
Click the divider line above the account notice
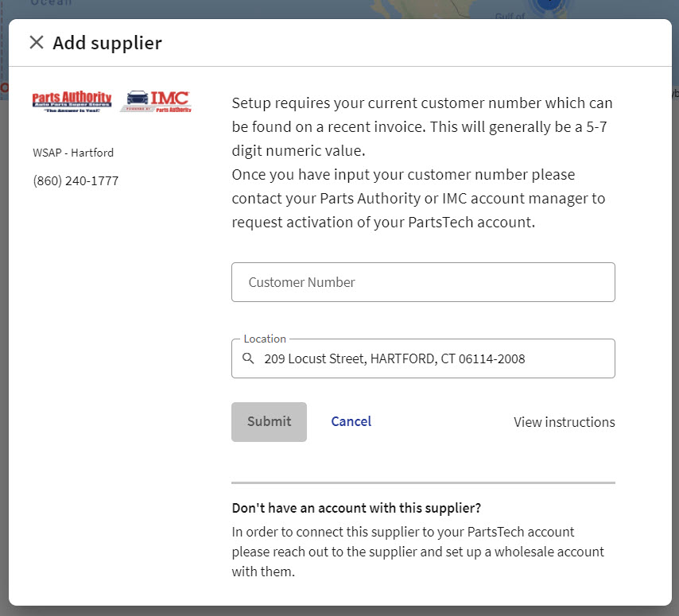[423, 481]
